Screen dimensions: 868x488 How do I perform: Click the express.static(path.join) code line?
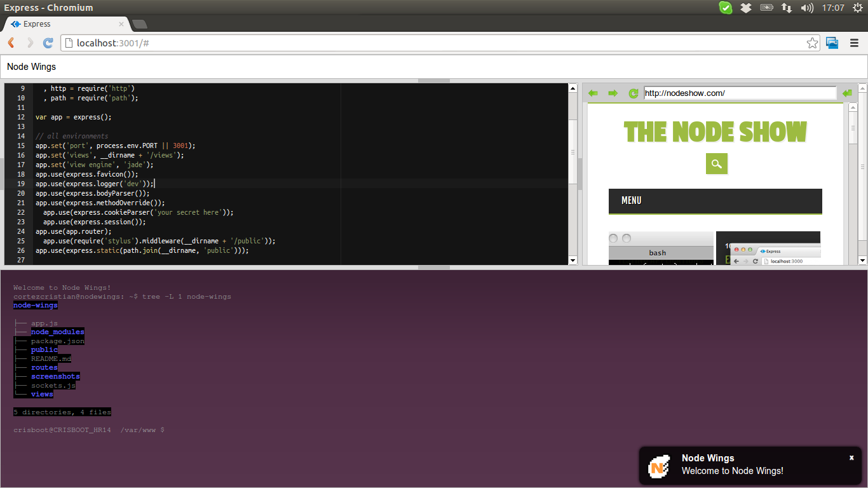pos(142,250)
